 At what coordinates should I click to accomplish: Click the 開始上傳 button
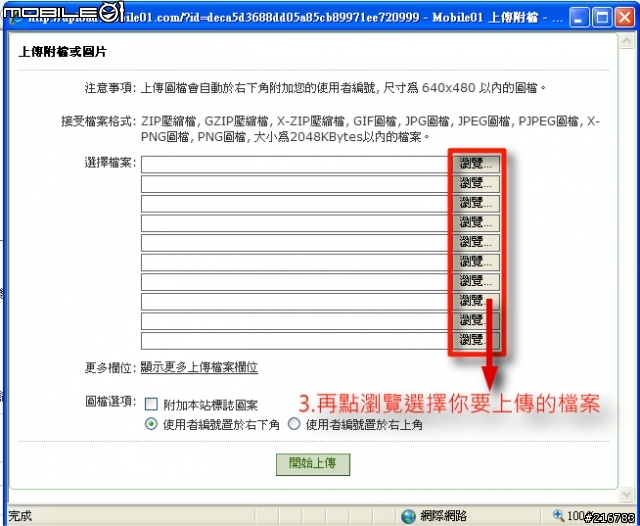point(313,464)
